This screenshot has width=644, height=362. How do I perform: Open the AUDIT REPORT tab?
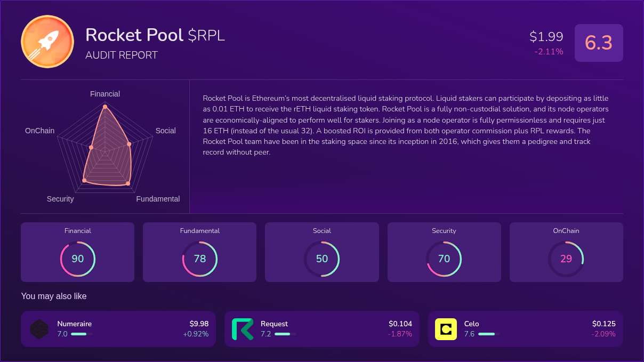pyautogui.click(x=122, y=55)
